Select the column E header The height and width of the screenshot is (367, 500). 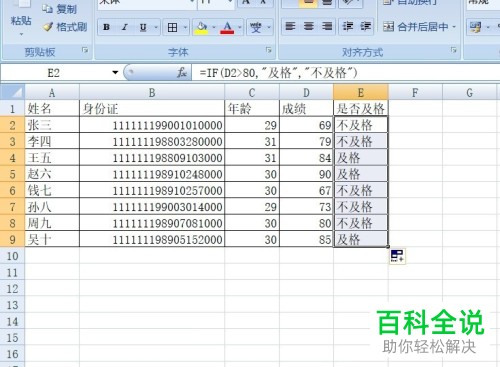point(361,92)
